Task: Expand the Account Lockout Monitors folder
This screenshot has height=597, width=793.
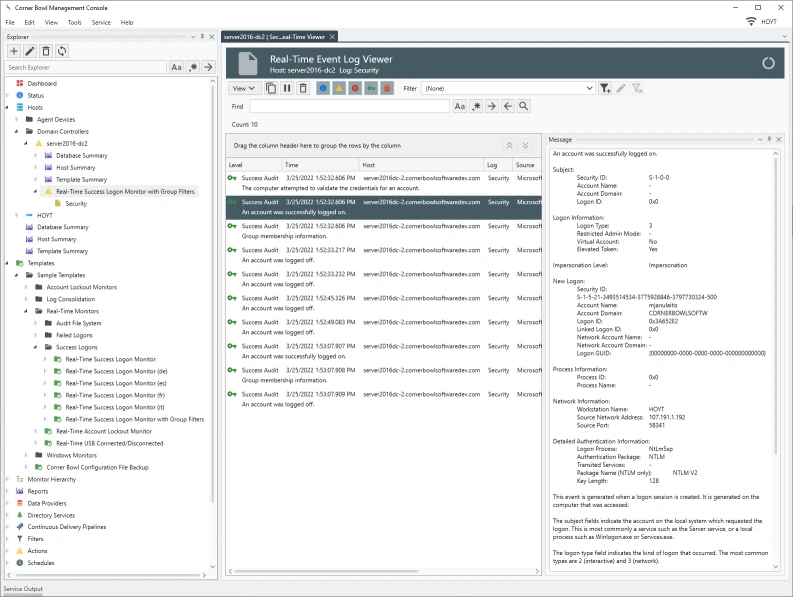Action: 26,287
